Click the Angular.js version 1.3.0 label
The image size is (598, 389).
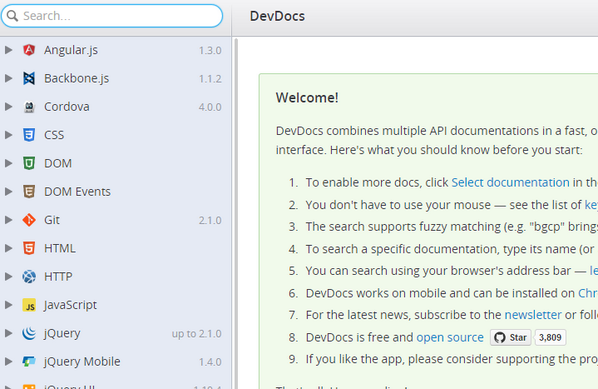(210, 51)
